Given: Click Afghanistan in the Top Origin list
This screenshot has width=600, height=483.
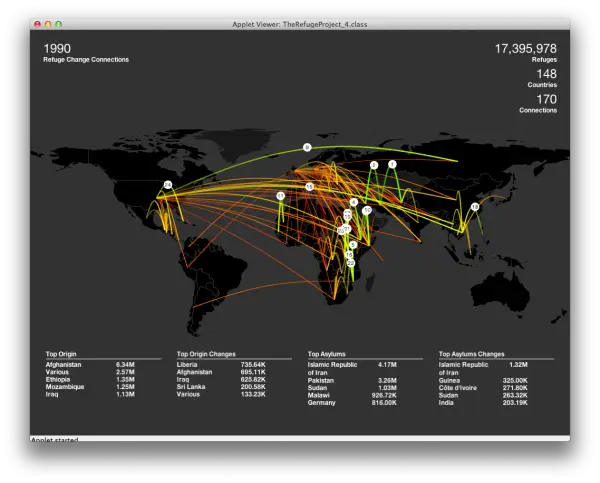Looking at the screenshot, I should click(64, 364).
